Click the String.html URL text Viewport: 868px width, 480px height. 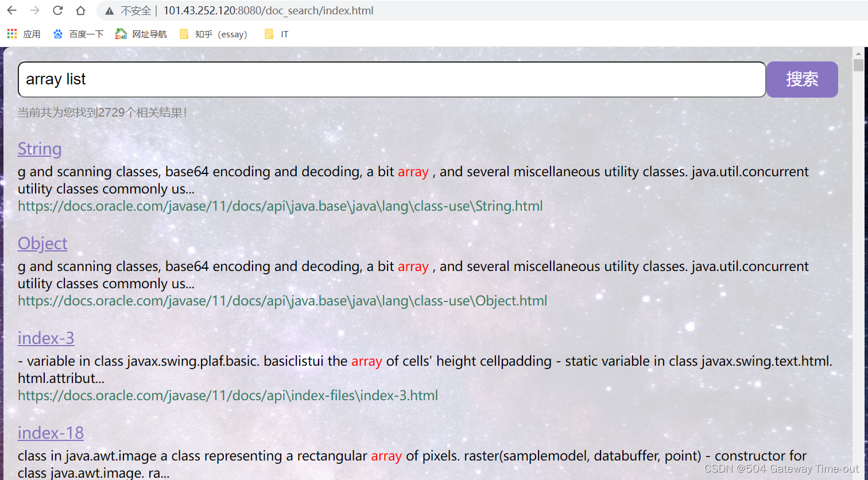pyautogui.click(x=280, y=206)
